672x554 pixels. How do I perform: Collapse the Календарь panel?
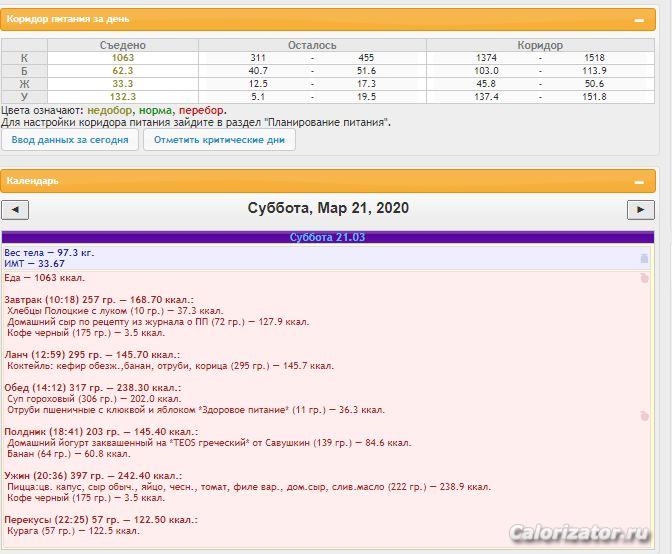pos(638,182)
